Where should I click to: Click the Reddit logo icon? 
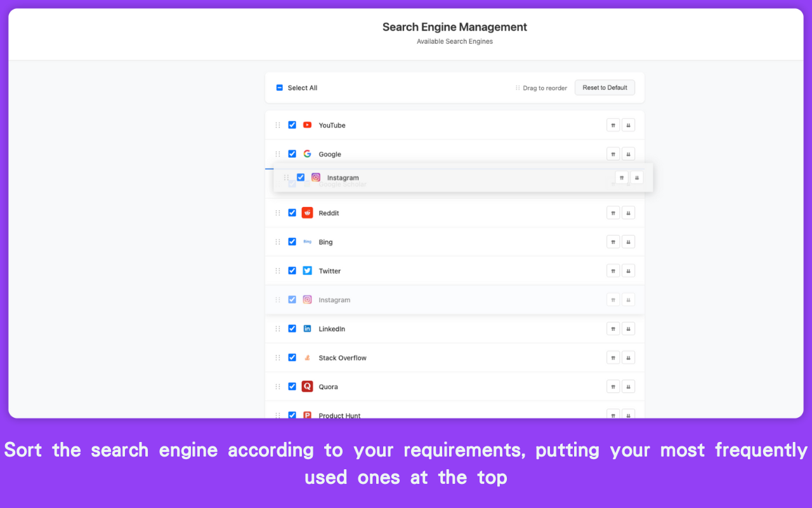(307, 213)
